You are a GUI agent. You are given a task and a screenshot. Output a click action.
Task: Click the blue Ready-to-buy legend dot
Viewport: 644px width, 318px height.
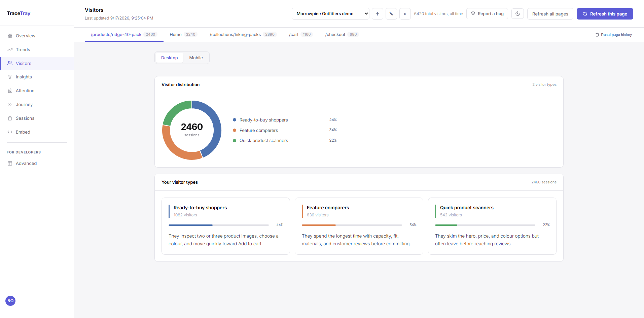235,120
